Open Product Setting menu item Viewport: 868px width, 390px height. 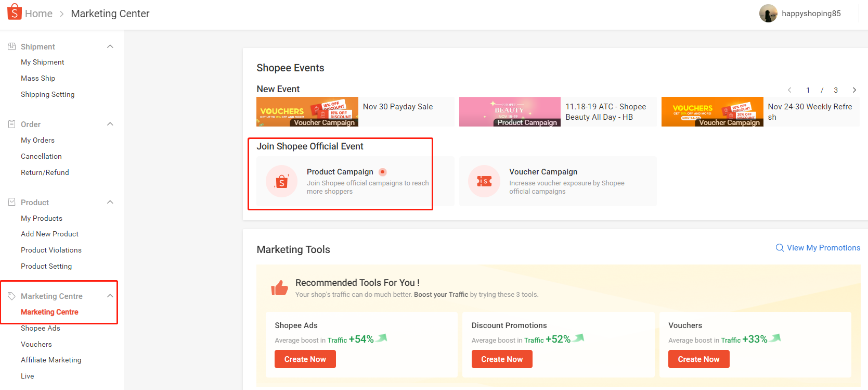point(46,266)
